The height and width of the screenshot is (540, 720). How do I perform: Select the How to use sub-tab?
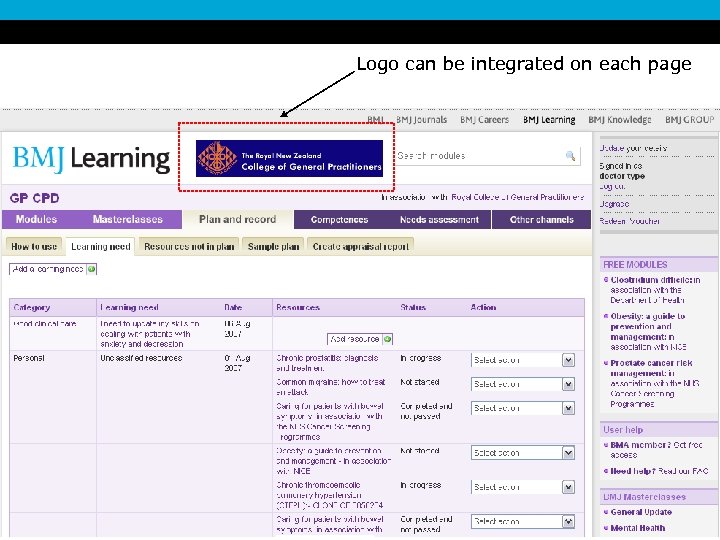point(34,247)
